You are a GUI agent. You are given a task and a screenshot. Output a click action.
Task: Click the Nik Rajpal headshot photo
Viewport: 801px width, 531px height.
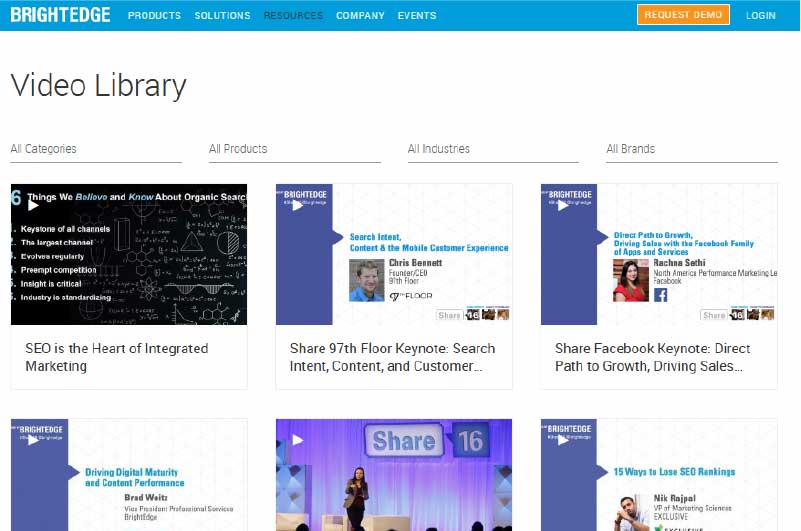[631, 513]
